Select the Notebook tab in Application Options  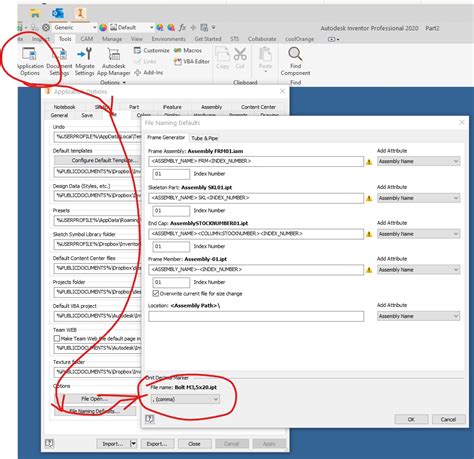pyautogui.click(x=64, y=107)
